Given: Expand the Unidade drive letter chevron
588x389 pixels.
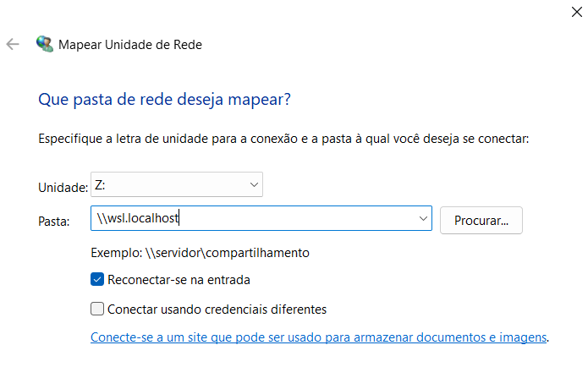Looking at the screenshot, I should (254, 184).
